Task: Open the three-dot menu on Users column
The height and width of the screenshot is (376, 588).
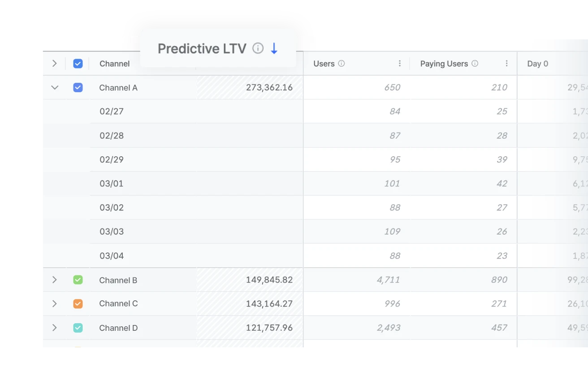Action: [x=399, y=64]
